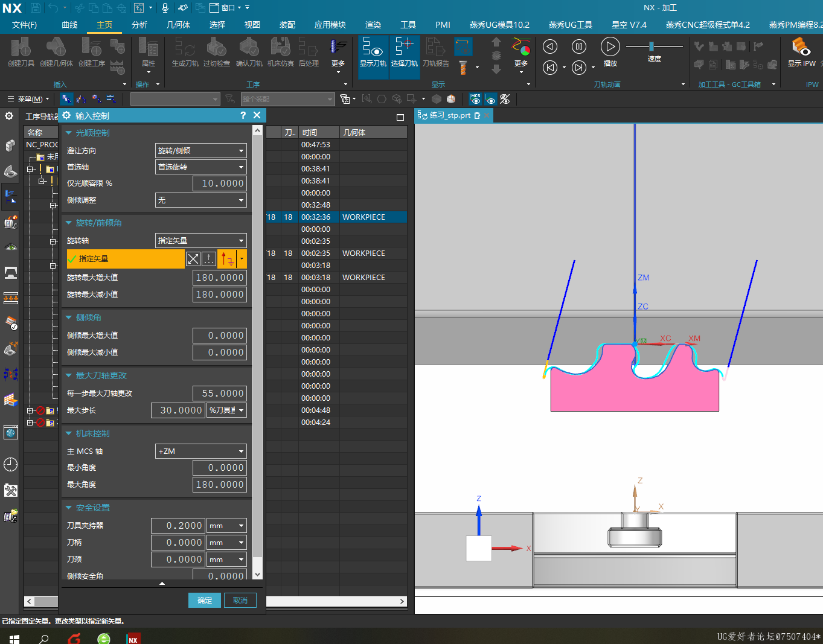Click step backward in tool path animation
The image size is (823, 644).
549,46
